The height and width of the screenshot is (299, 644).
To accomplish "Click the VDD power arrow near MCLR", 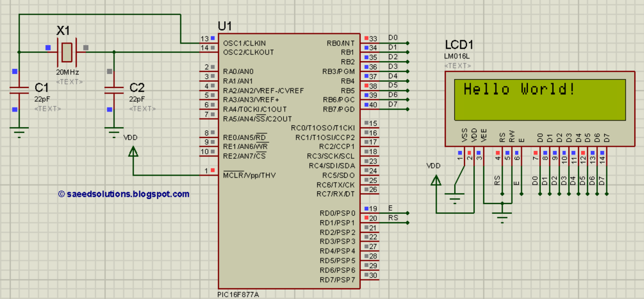I will point(133,152).
